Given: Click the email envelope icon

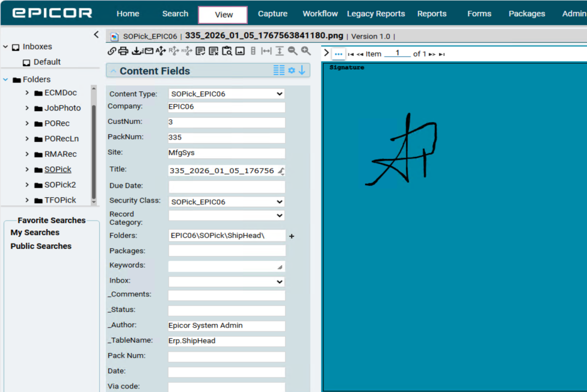Looking at the screenshot, I should pos(149,52).
